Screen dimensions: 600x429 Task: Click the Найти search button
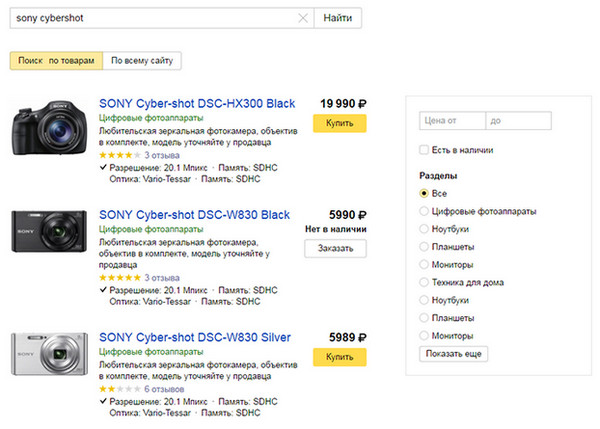(337, 18)
